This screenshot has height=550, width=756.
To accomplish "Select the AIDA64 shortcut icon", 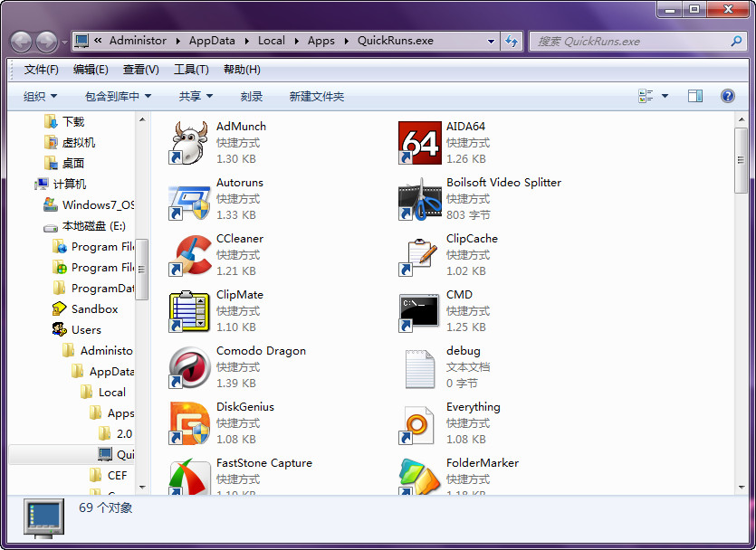I will point(419,143).
